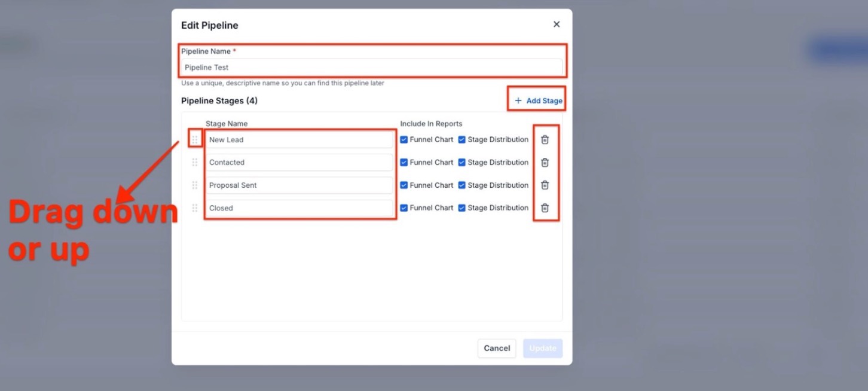Uncheck Funnel Chart for New Lead
Viewport: 868px width, 391px height.
[404, 140]
